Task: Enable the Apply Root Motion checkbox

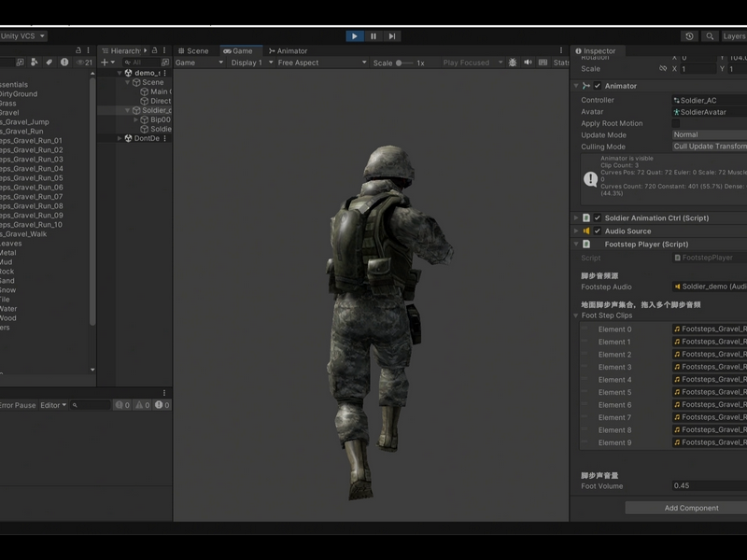Action: 675,123
